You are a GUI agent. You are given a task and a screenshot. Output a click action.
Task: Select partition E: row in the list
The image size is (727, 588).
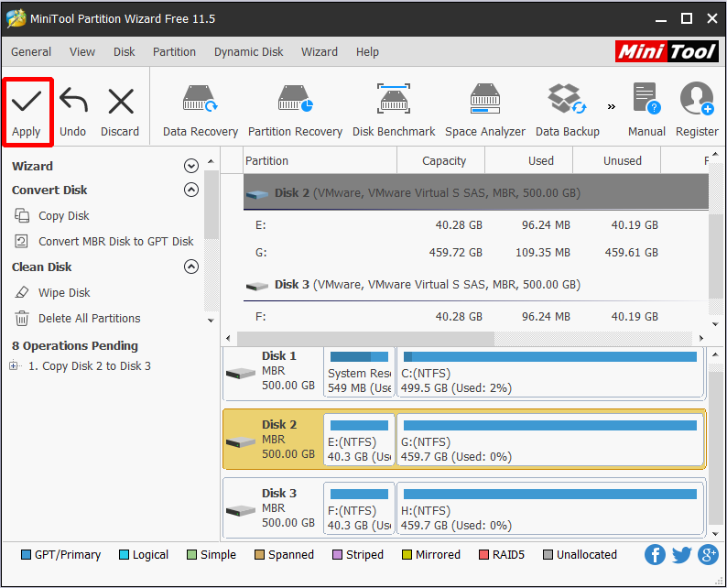click(x=476, y=225)
